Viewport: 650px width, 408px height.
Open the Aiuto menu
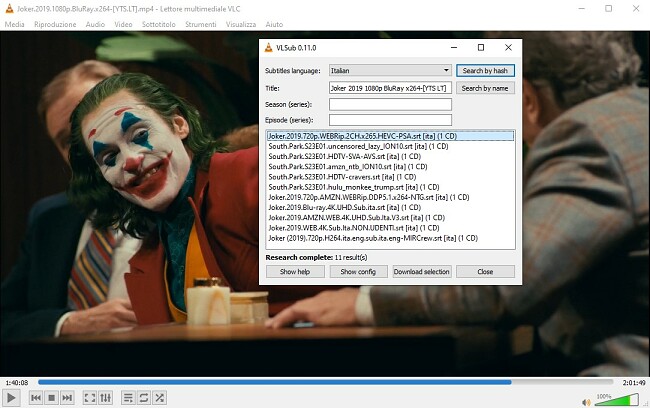274,24
